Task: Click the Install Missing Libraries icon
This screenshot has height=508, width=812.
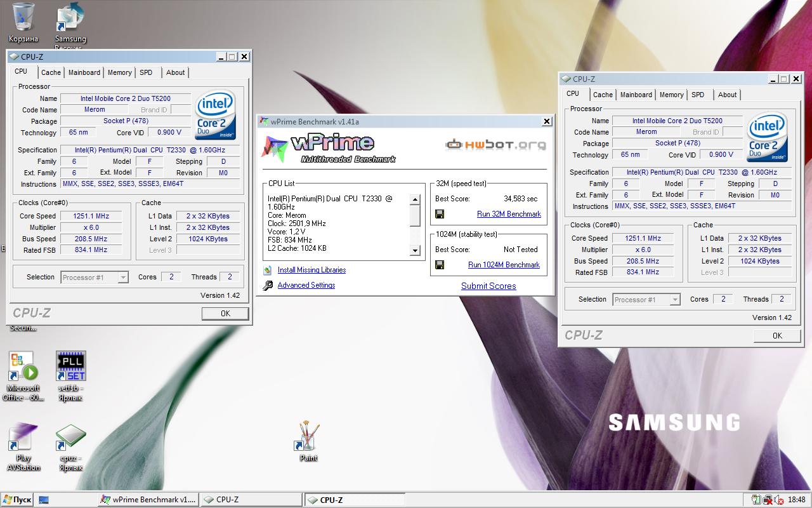Action: click(268, 270)
